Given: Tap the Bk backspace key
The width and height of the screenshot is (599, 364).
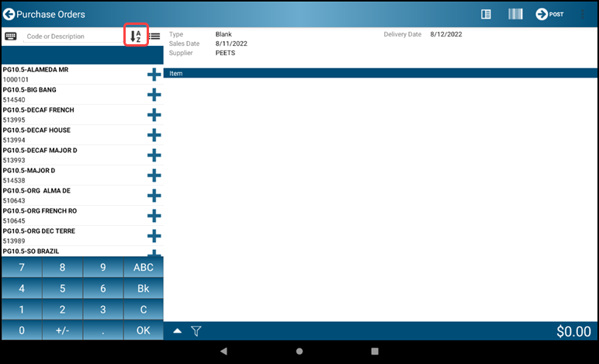Looking at the screenshot, I should [x=144, y=289].
